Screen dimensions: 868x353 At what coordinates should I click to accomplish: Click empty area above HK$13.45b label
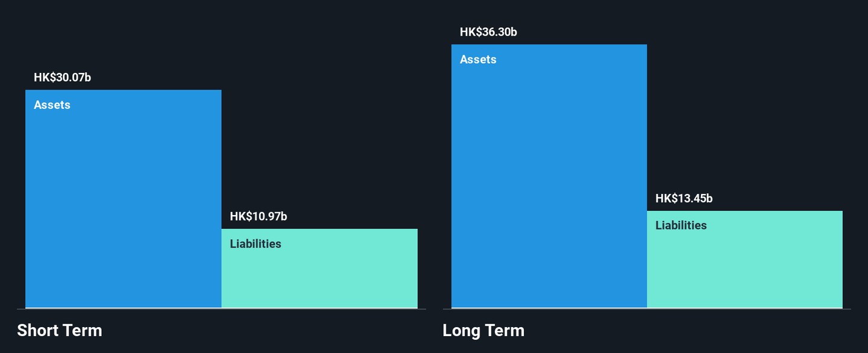(x=744, y=108)
